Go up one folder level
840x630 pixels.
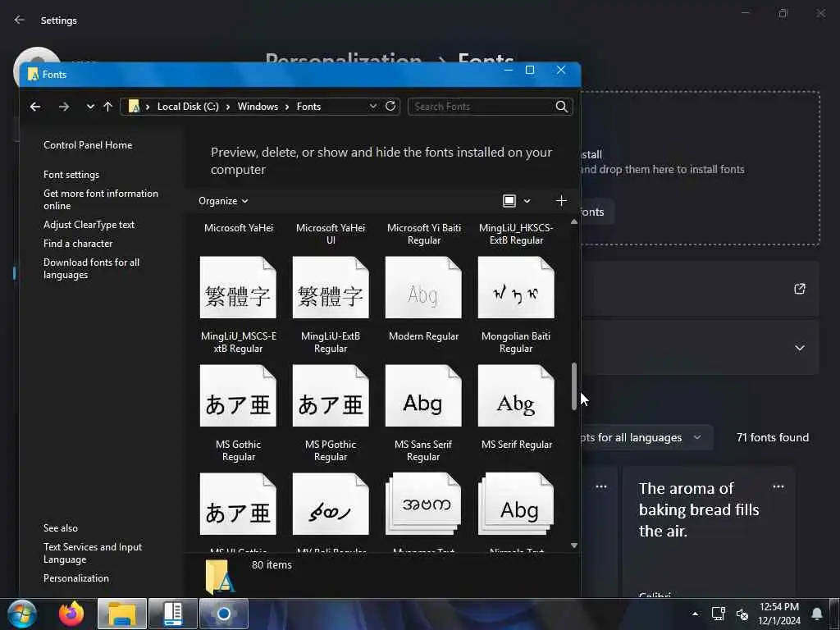(x=107, y=107)
